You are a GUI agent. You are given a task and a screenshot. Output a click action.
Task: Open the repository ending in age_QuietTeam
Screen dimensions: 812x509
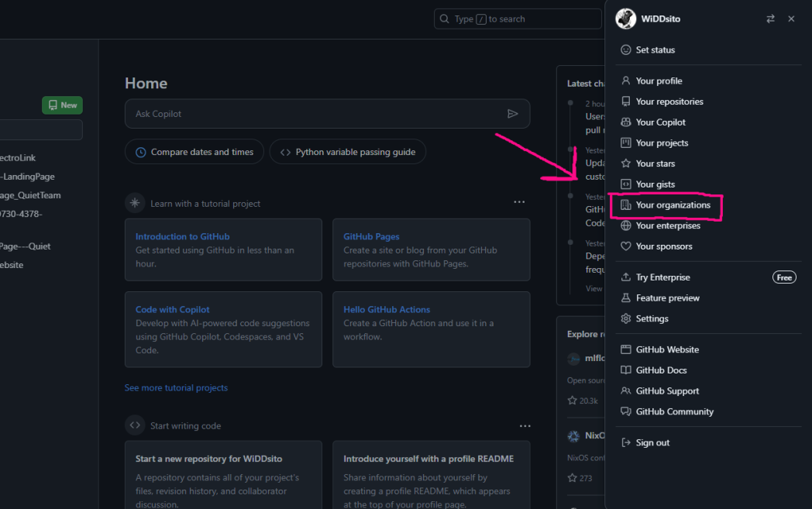point(30,195)
